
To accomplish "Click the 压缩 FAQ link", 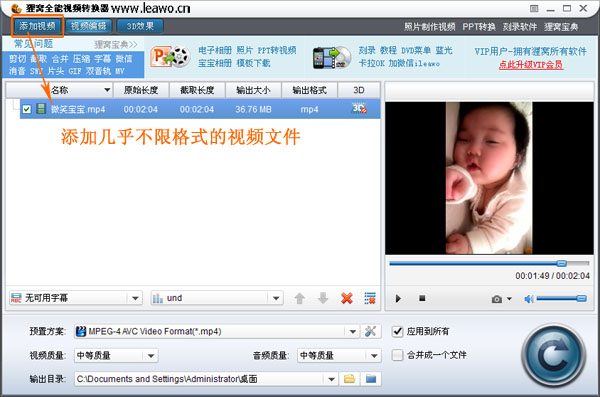I will tap(82, 59).
